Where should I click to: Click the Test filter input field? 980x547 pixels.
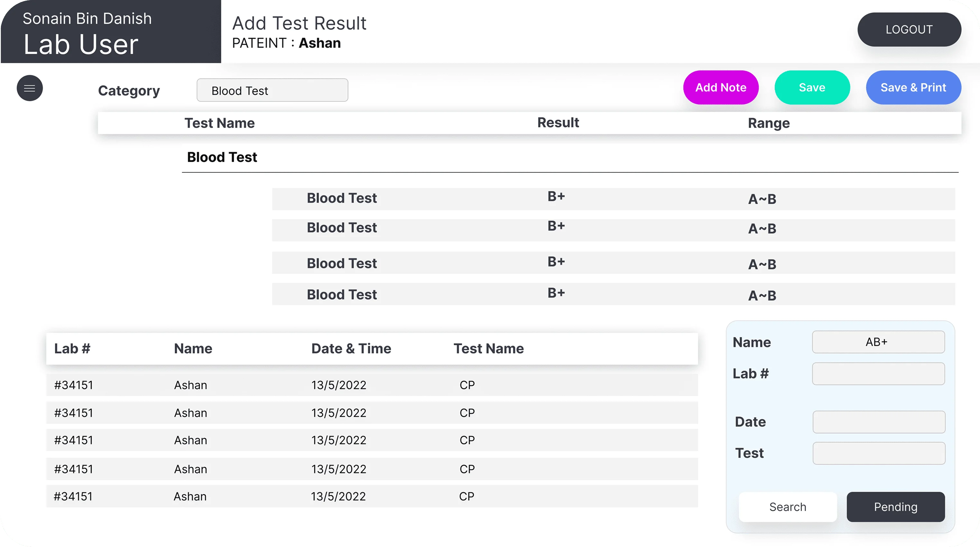pyautogui.click(x=878, y=453)
